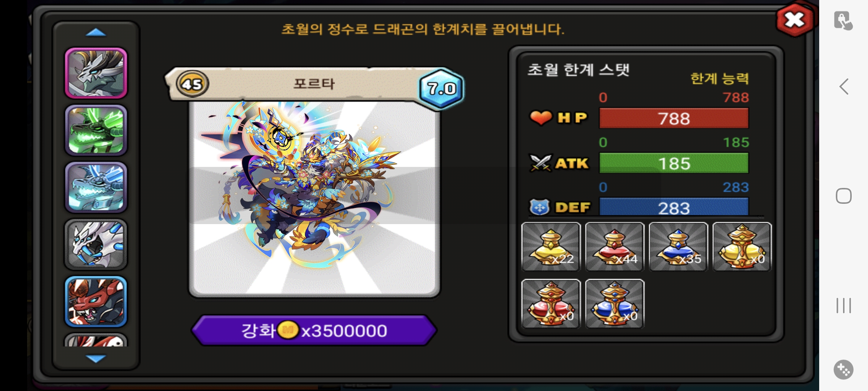Tap the blue 7.0 hexagon grade badge

441,88
